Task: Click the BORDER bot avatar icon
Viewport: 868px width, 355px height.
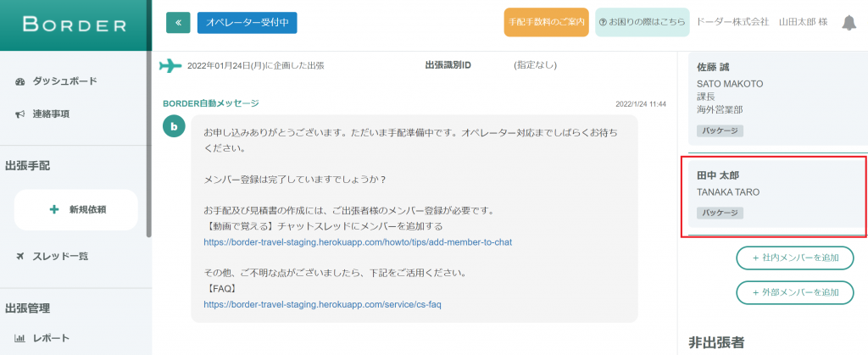Action: pos(174,127)
